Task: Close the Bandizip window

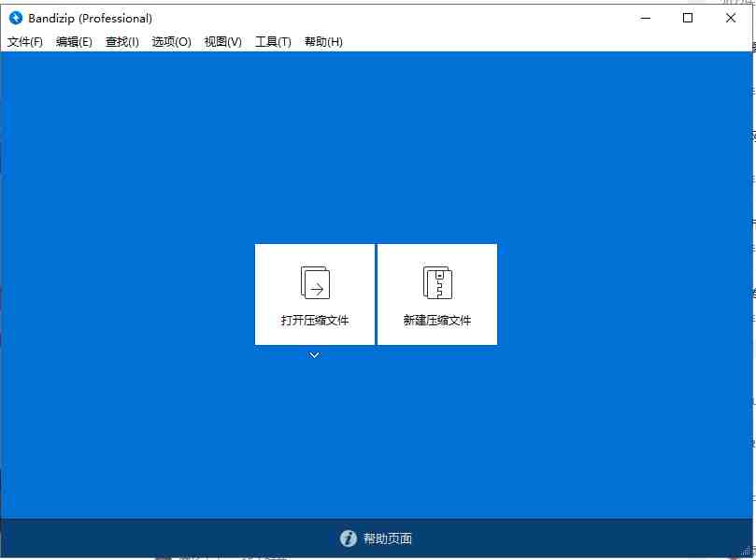Action: click(730, 17)
